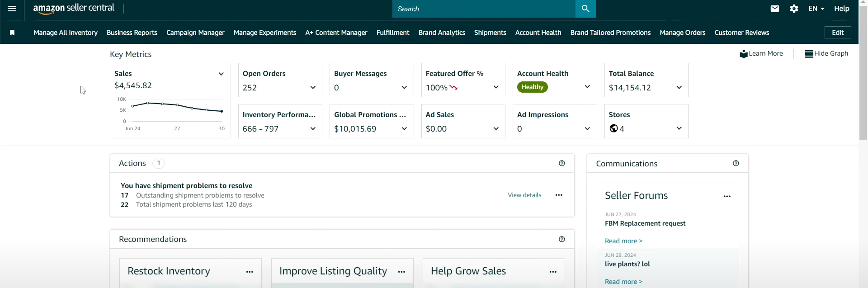Expand the Sales metric dropdown
Viewport: 868px width, 288px height.
pos(221,74)
